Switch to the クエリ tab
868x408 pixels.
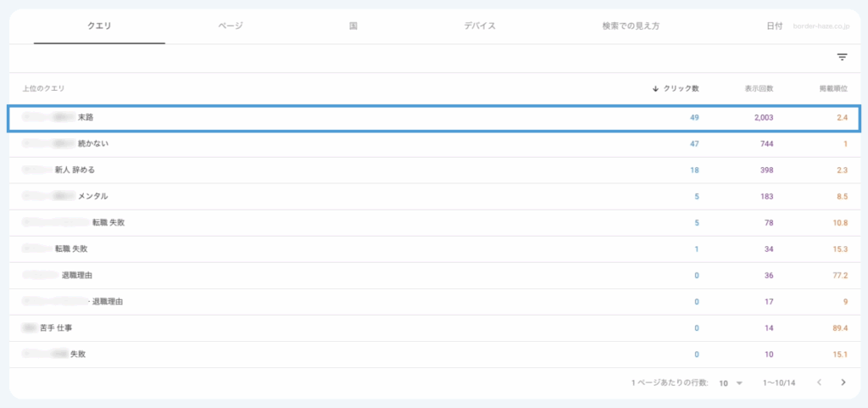pyautogui.click(x=99, y=26)
